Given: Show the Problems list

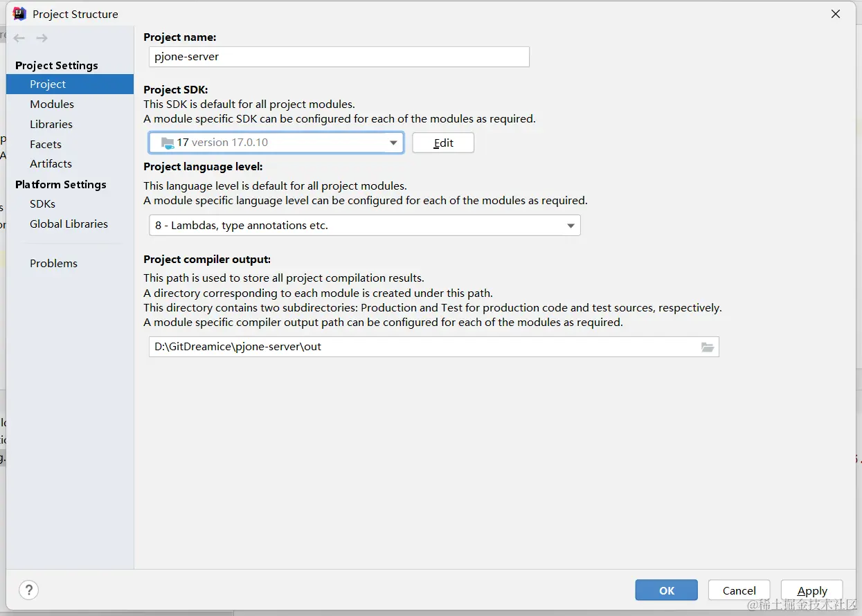Looking at the screenshot, I should [x=53, y=264].
